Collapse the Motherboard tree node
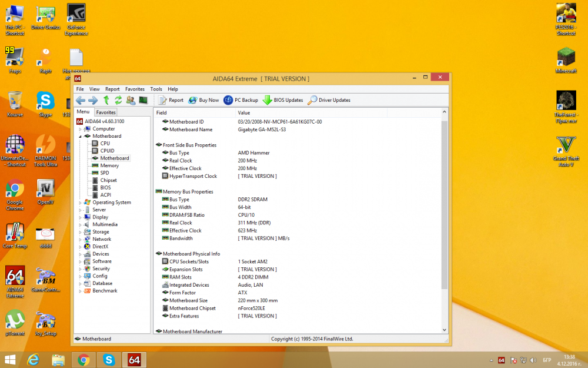The image size is (588, 368). pyautogui.click(x=80, y=137)
